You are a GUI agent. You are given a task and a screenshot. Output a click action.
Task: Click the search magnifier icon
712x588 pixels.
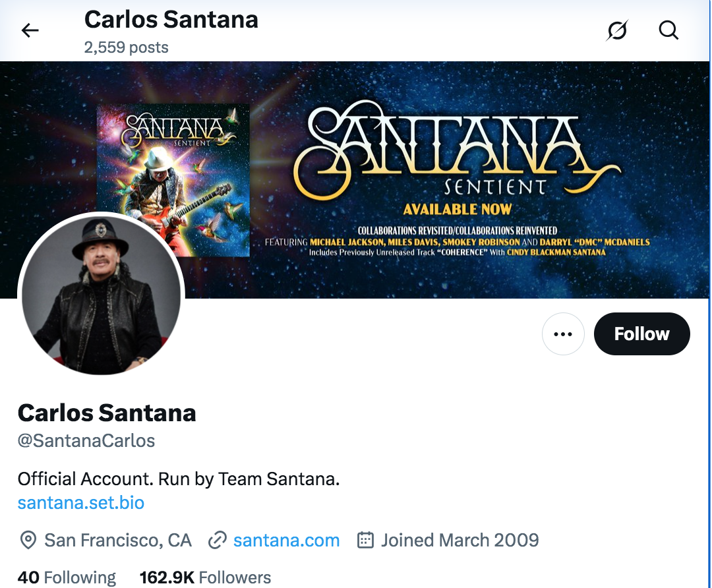tap(668, 30)
